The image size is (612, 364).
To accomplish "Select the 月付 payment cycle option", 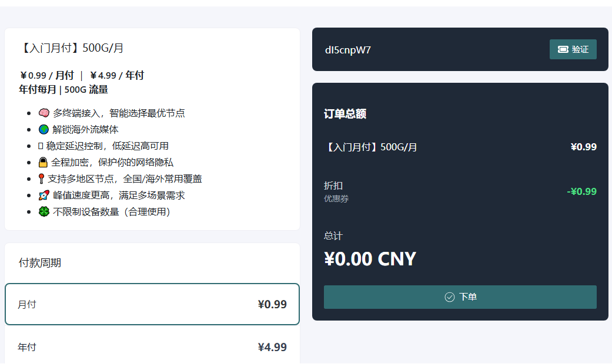I will (x=152, y=304).
